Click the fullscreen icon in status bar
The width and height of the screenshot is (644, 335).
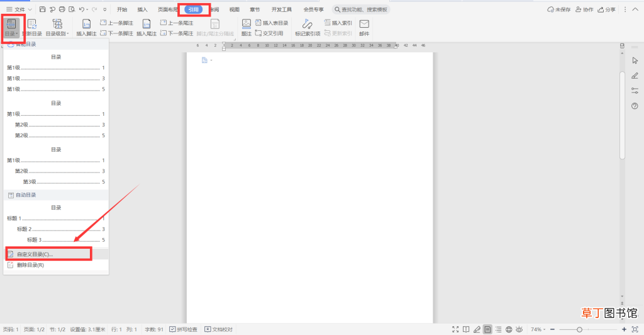[455, 329]
